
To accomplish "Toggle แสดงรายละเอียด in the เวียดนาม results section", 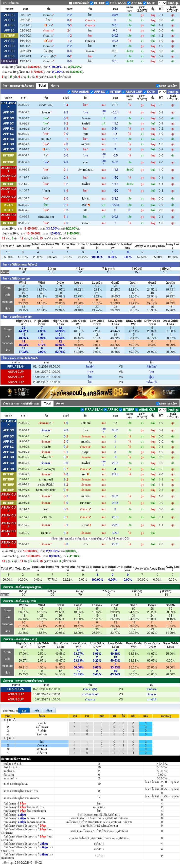I will (157, 404).
